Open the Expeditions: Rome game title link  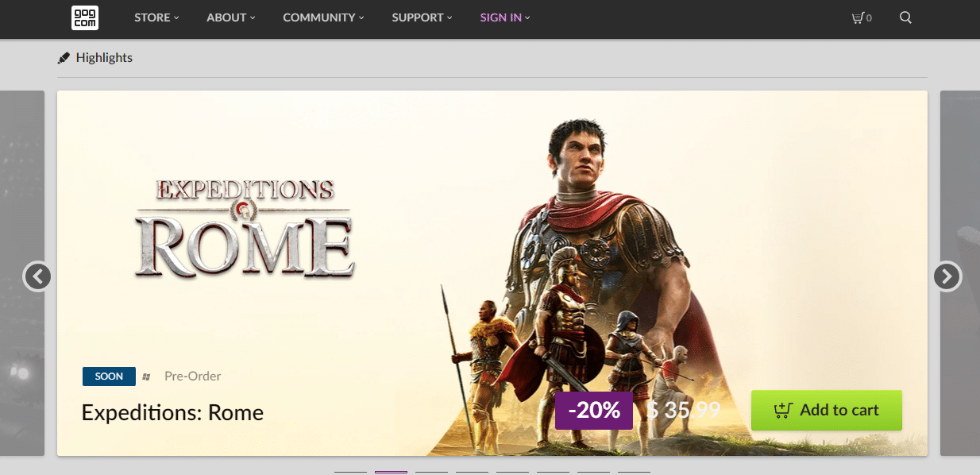[172, 413]
